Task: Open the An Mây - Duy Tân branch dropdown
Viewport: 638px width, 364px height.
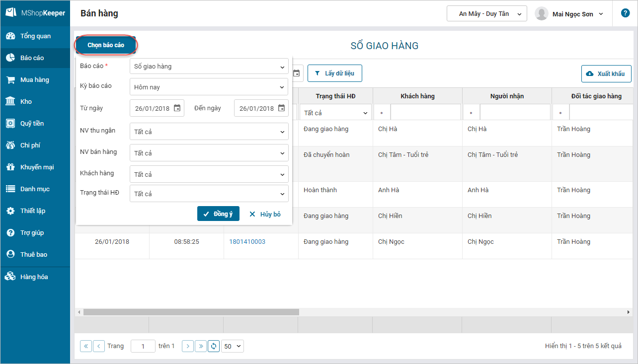Action: [487, 14]
